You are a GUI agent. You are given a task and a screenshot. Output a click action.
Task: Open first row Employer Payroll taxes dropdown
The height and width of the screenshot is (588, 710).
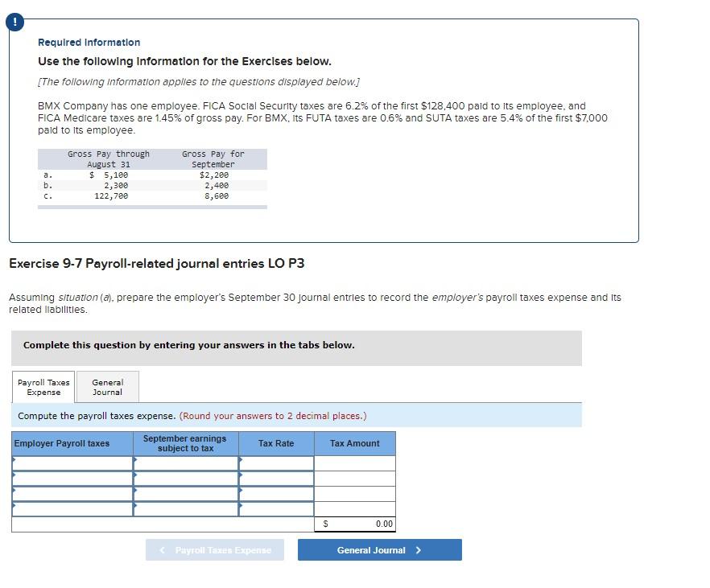coord(72,463)
